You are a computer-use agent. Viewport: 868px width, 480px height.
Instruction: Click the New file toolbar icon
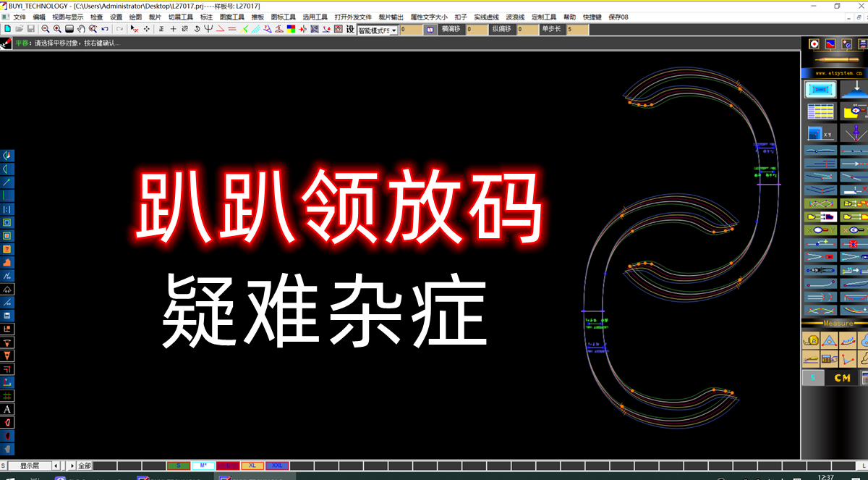point(7,29)
